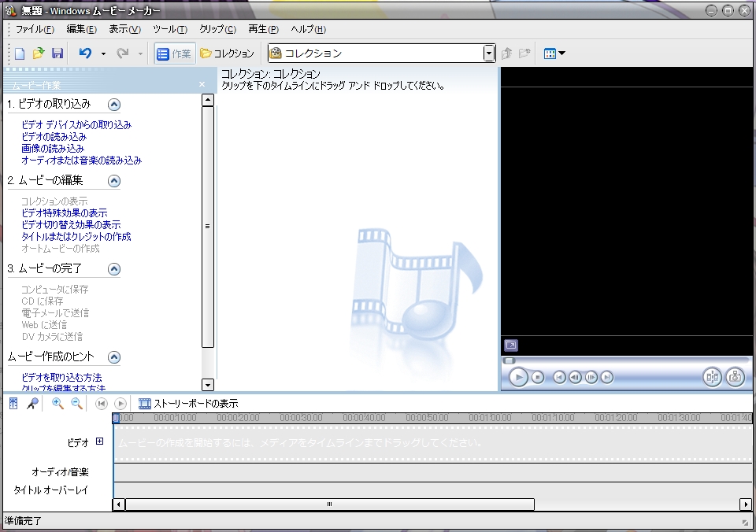The image size is (756, 532).
Task: Undo the last action with the blue arrow
Action: (85, 53)
